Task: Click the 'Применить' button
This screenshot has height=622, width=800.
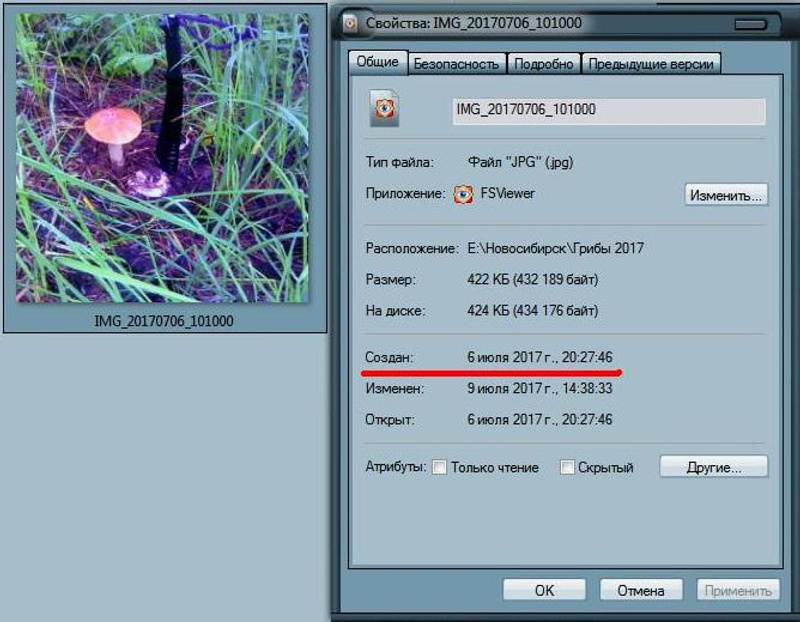Action: coord(738,590)
